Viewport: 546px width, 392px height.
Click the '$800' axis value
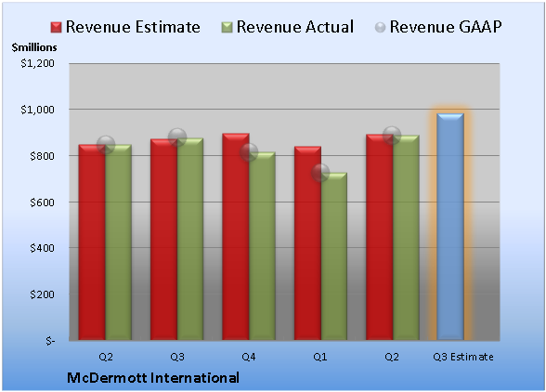point(42,156)
